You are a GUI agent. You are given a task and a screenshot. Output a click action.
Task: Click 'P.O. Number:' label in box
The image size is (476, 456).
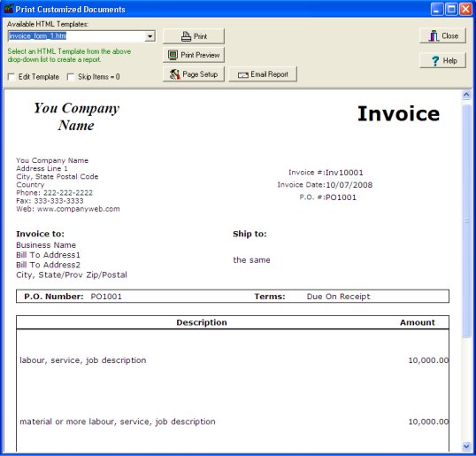pos(54,297)
